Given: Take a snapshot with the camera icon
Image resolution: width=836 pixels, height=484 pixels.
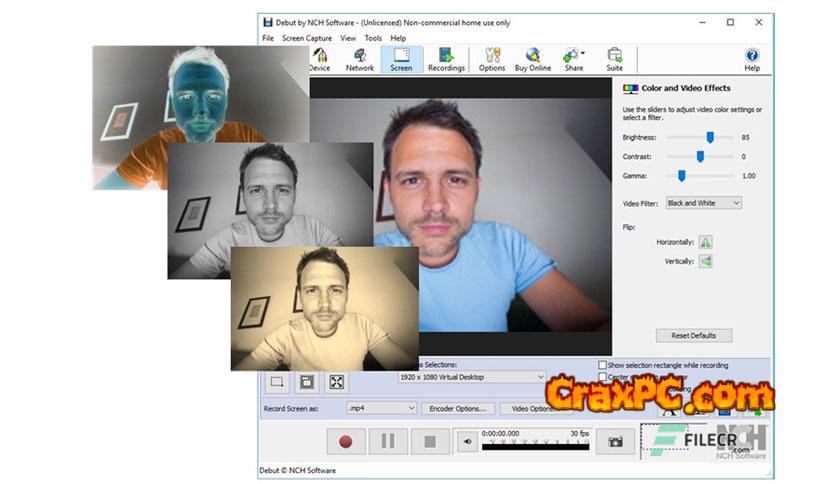Looking at the screenshot, I should click(x=616, y=441).
